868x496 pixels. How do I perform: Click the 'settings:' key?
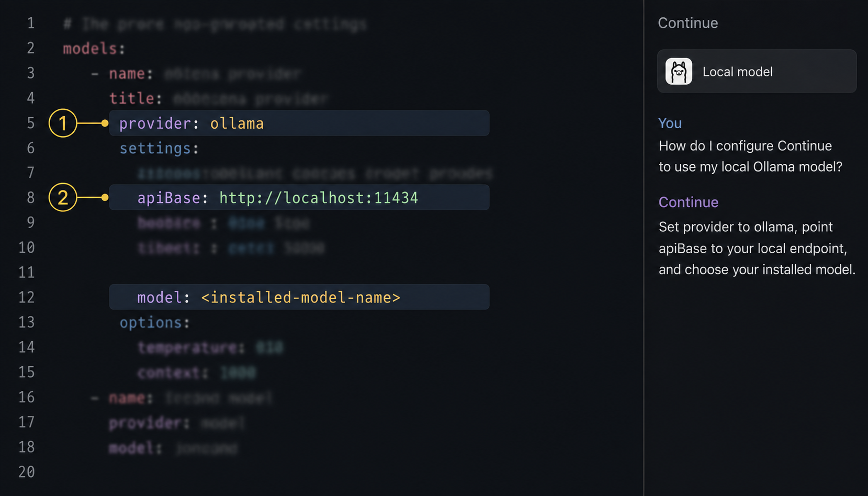tap(159, 149)
